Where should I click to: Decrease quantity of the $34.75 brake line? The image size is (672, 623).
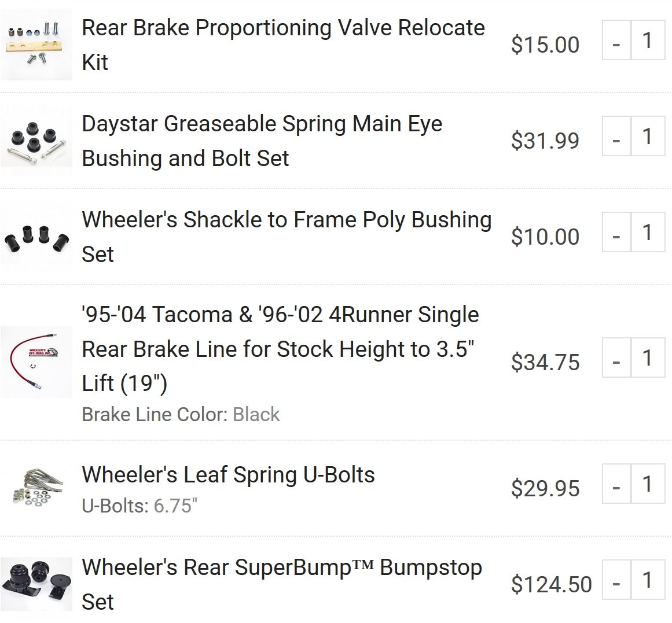(616, 357)
